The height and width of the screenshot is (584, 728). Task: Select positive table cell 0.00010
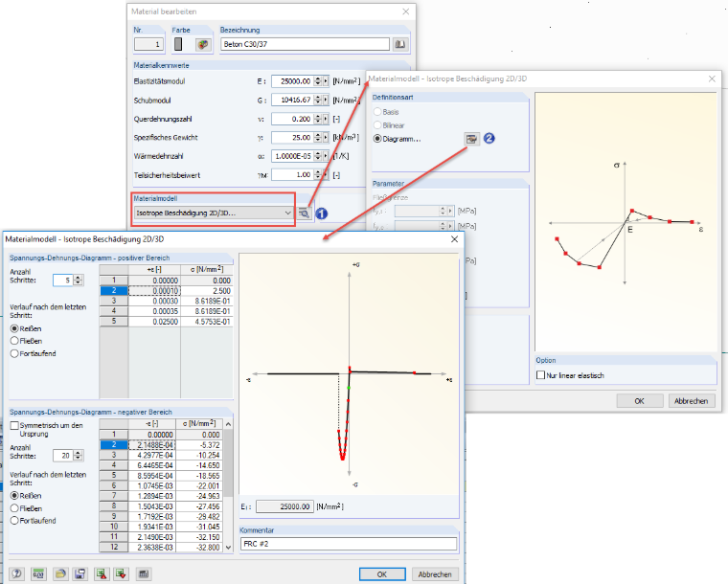[154, 291]
